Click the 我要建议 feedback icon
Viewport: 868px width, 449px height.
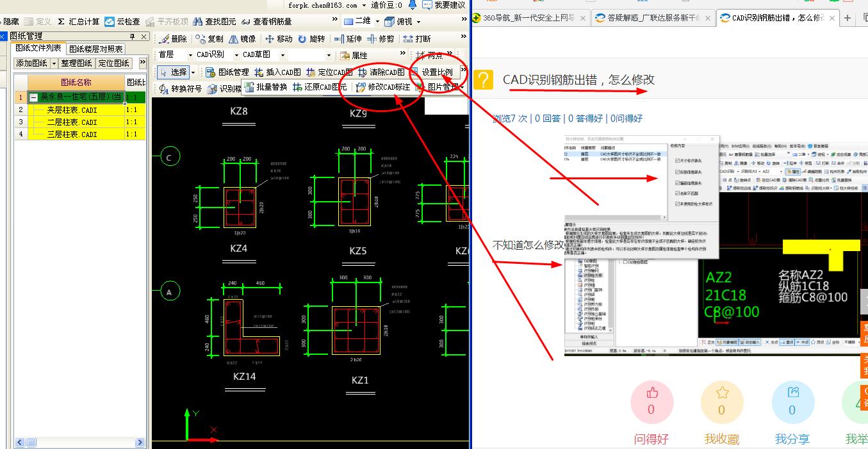427,4
